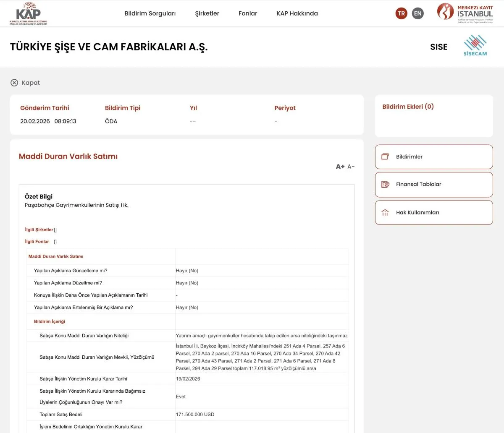Screen dimensions: 504x433
Task: Click the Kapat circled X icon
Action: [x=14, y=83]
